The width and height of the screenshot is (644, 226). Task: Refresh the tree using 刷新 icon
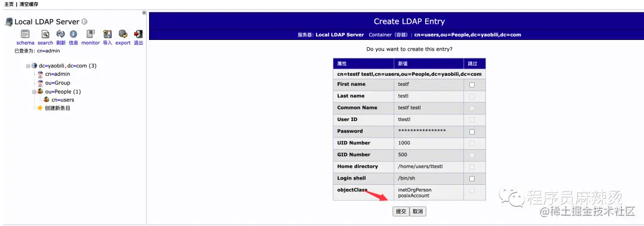[61, 34]
